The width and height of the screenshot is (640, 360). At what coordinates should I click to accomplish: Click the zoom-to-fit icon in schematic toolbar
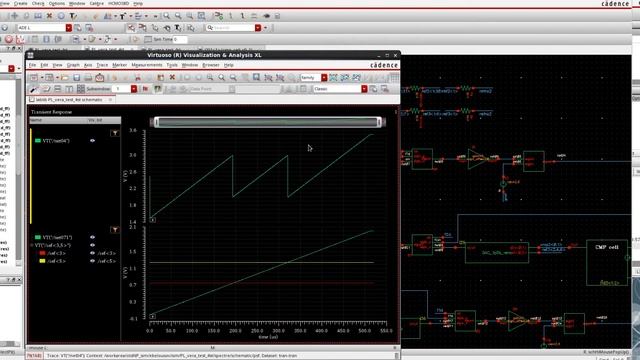(202, 16)
